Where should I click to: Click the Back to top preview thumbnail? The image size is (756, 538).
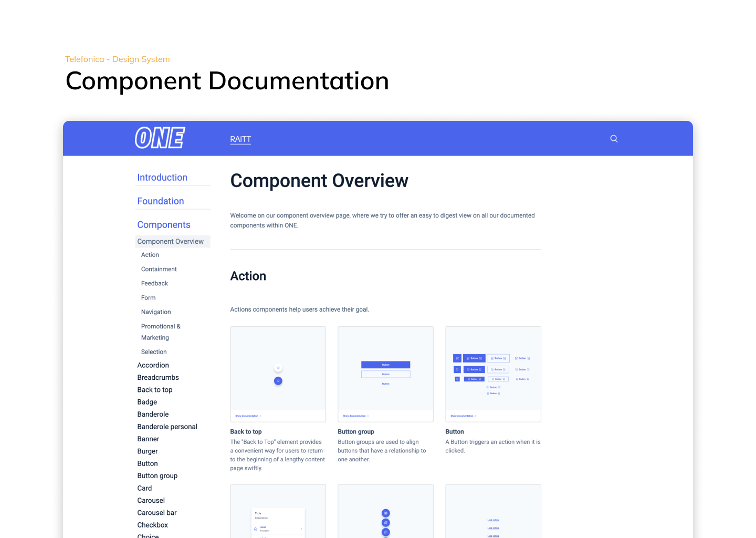(x=278, y=368)
